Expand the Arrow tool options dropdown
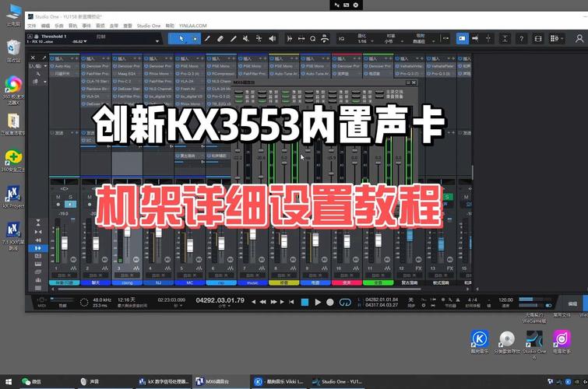Image resolution: width=588 pixels, height=389 pixels. pyautogui.click(x=195, y=38)
